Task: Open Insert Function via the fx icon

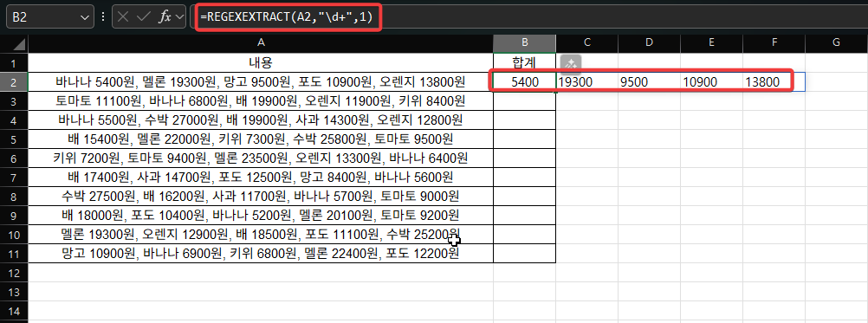Action: coord(165,17)
